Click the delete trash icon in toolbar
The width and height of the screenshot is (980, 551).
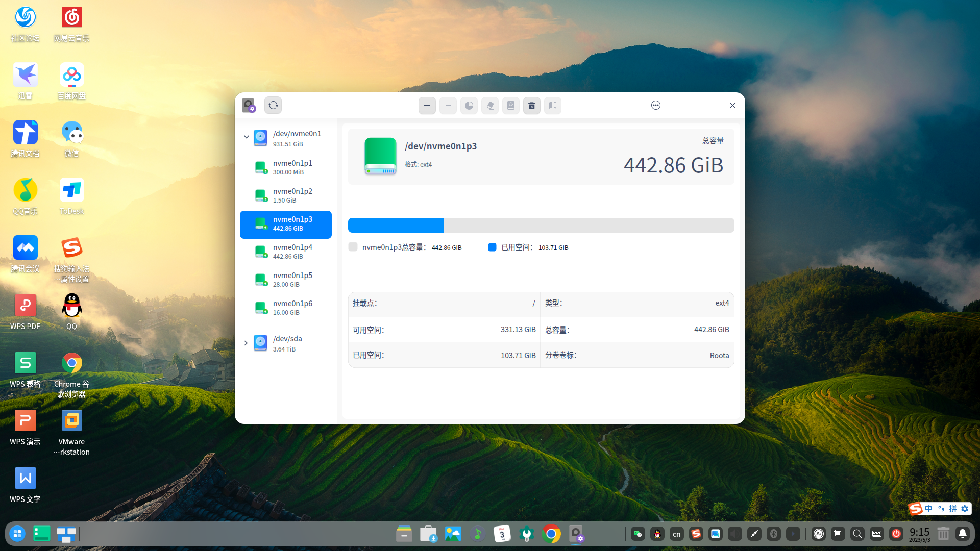tap(531, 105)
